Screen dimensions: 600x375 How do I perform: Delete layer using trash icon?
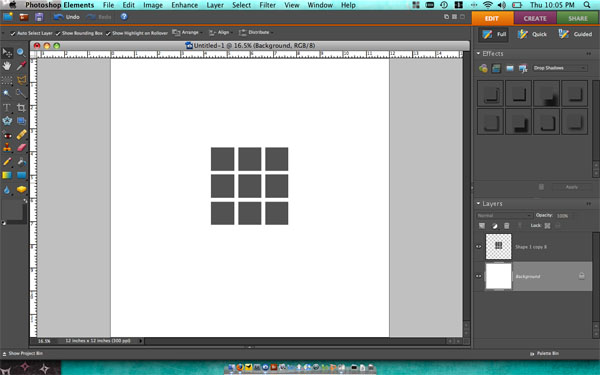point(507,226)
